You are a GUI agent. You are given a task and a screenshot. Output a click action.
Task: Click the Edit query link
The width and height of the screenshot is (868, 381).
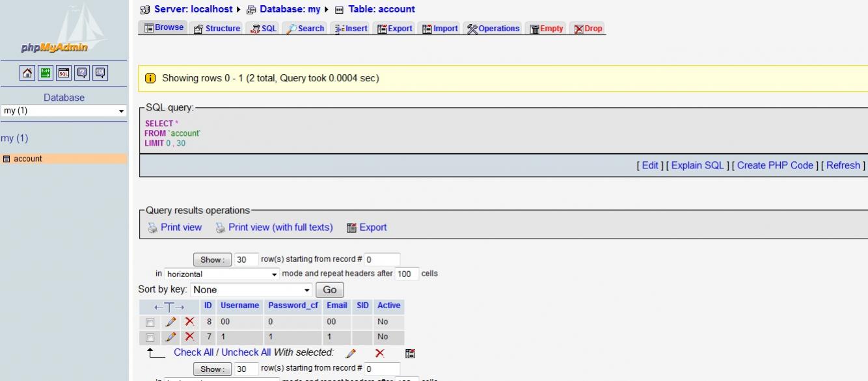coord(650,165)
